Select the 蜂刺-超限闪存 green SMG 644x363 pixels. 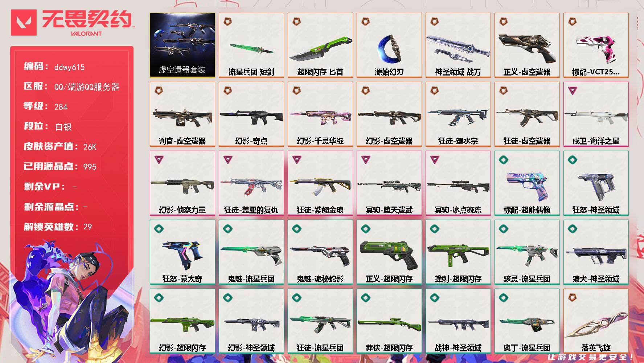(458, 254)
